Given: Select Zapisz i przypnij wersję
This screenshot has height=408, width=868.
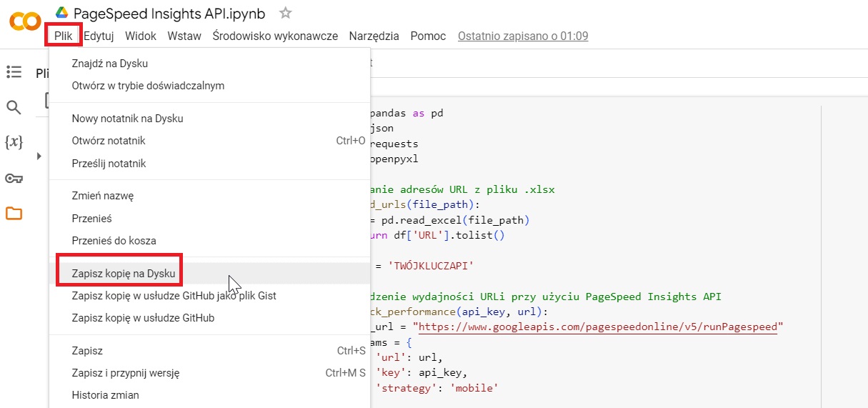Looking at the screenshot, I should [x=209, y=373].
